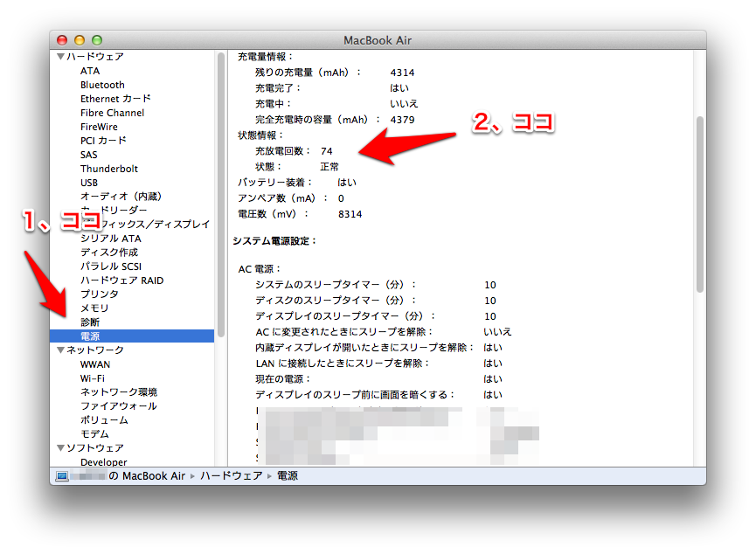The image size is (756, 554).
Task: Collapse the ソフトウェア section
Action: [x=60, y=448]
